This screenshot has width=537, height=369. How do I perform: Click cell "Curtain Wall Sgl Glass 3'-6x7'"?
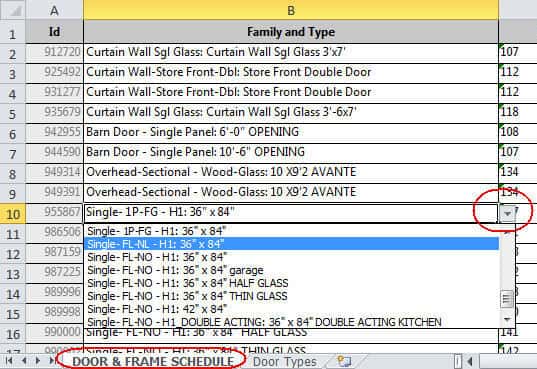pos(291,112)
